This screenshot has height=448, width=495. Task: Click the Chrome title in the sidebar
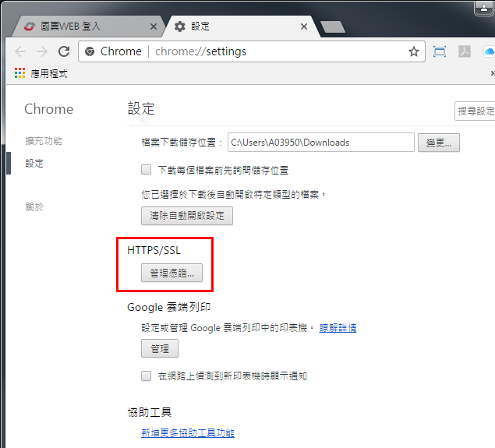tap(48, 109)
